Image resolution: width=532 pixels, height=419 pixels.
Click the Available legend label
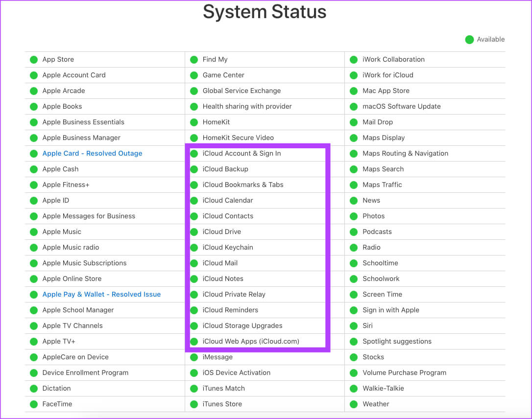(491, 39)
